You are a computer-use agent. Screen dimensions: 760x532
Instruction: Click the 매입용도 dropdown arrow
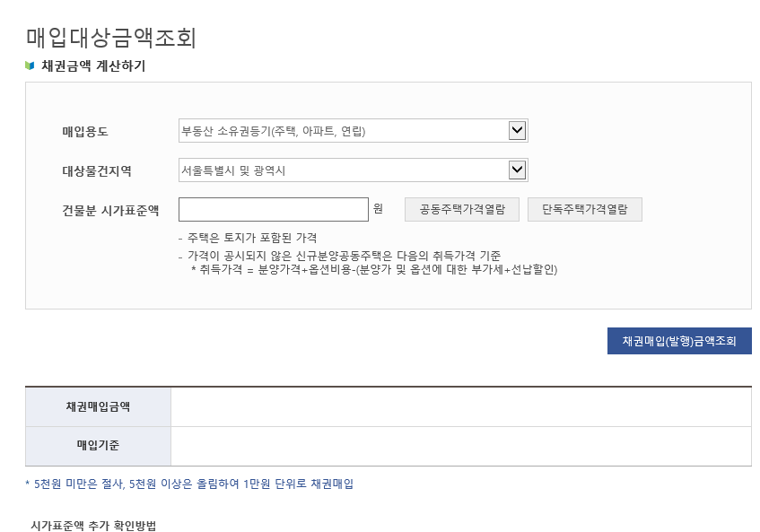[x=518, y=129]
